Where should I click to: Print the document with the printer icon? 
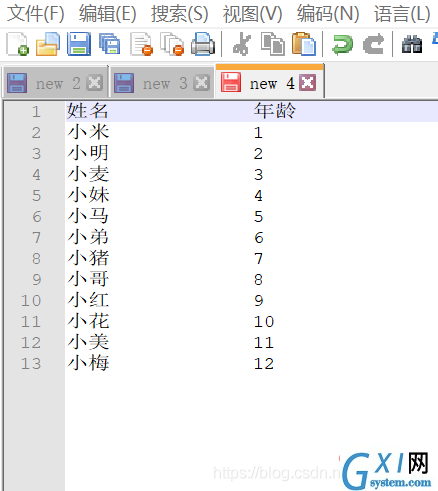pyautogui.click(x=203, y=44)
